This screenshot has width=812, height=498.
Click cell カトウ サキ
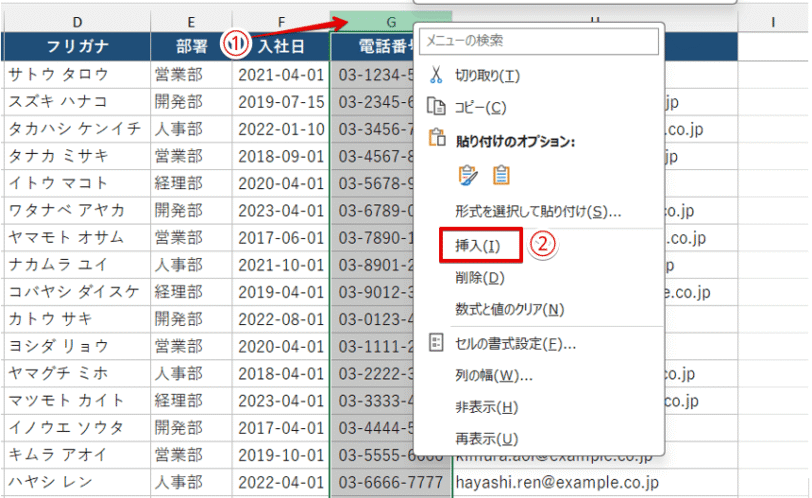click(x=77, y=319)
